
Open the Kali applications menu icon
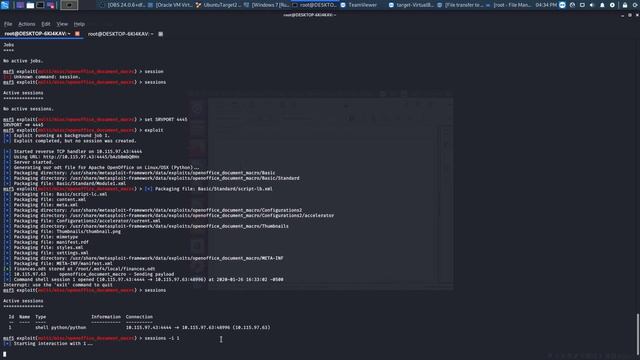coord(5,5)
